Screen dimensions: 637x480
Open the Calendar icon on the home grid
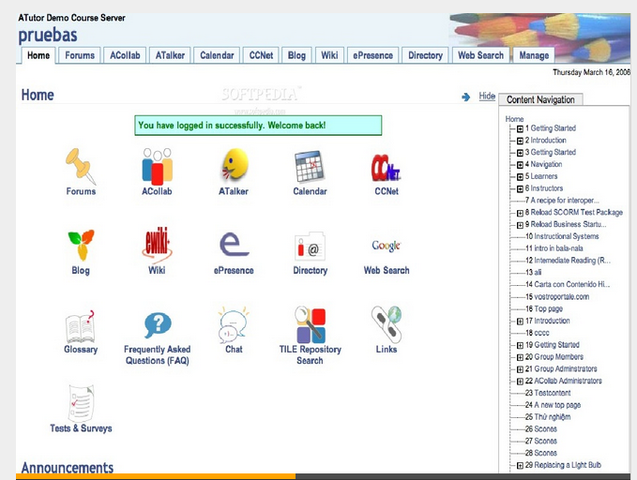[x=310, y=167]
